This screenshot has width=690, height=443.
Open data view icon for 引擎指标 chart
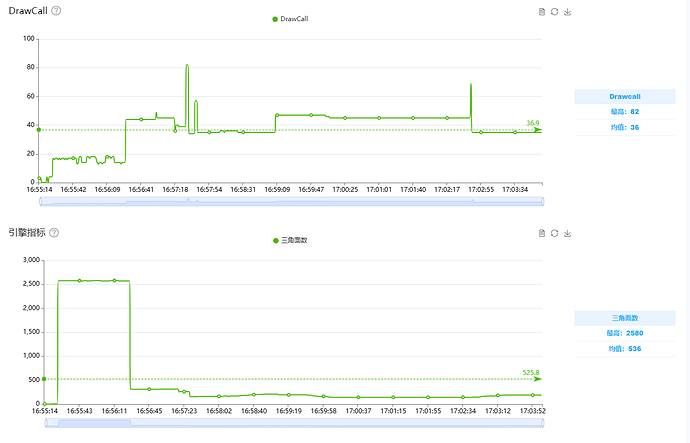542,233
